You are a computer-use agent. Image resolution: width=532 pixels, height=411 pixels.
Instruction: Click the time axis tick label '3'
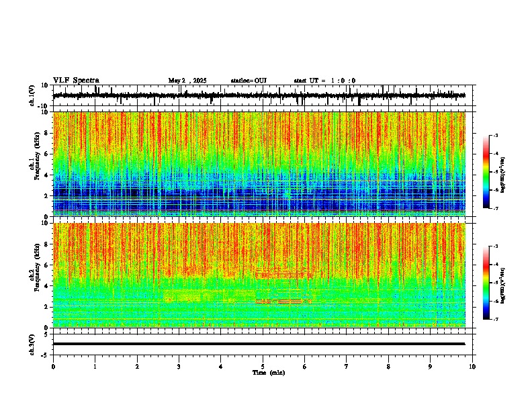pyautogui.click(x=179, y=367)
